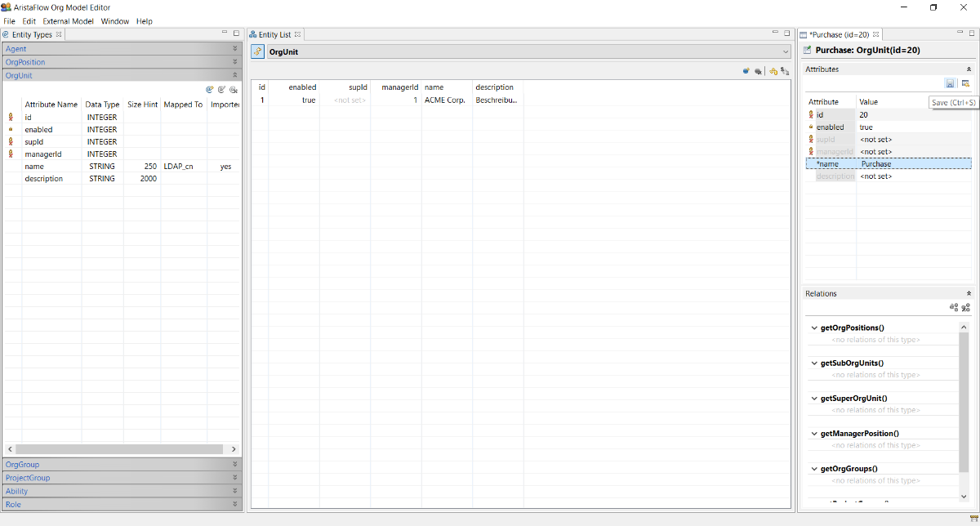Click the first icon in OrgUnit attribute toolbar
This screenshot has height=526, width=980.
[x=210, y=90]
